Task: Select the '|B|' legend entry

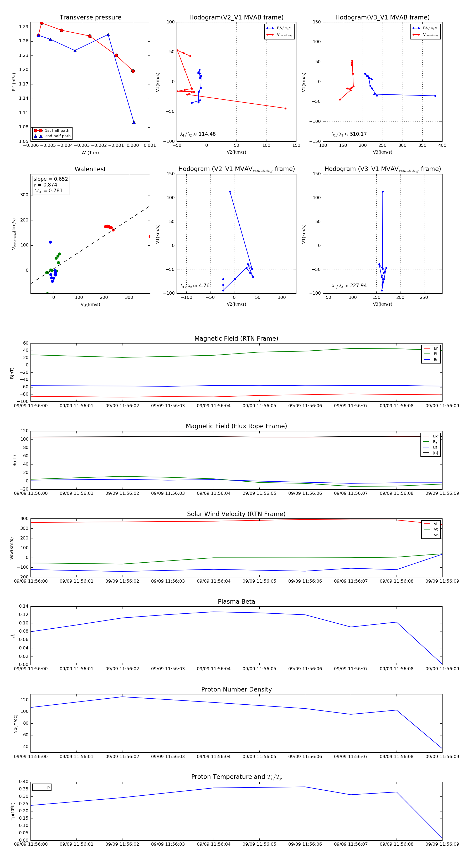Action: tap(431, 453)
